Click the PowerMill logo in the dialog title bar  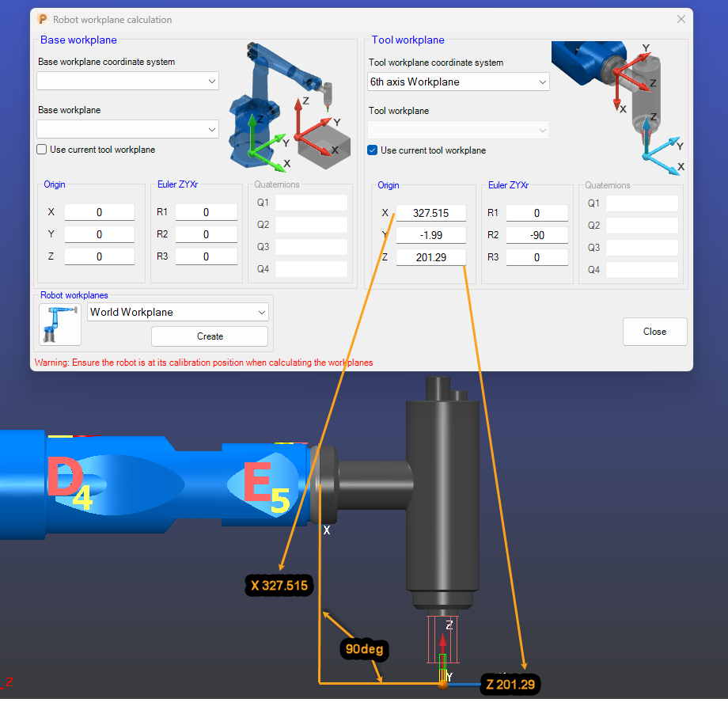click(x=43, y=19)
